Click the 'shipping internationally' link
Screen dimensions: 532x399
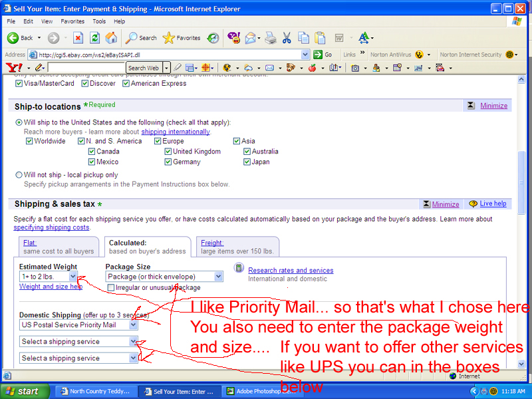tap(175, 132)
